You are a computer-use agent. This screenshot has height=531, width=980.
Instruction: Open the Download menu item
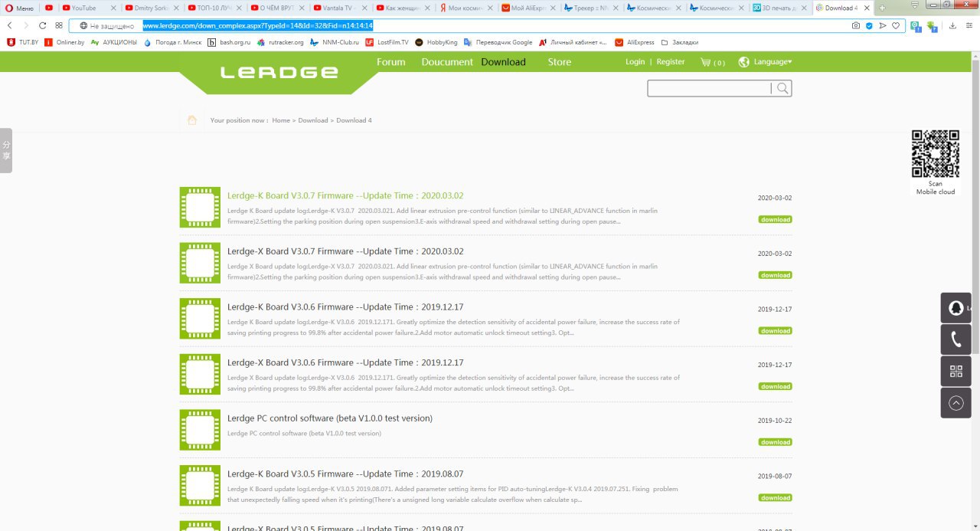503,62
